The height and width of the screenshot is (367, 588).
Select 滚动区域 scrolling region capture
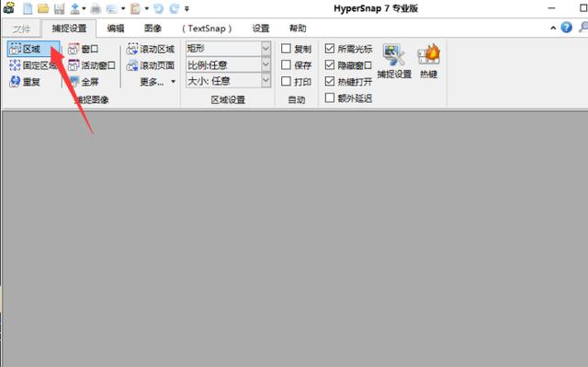[151, 49]
